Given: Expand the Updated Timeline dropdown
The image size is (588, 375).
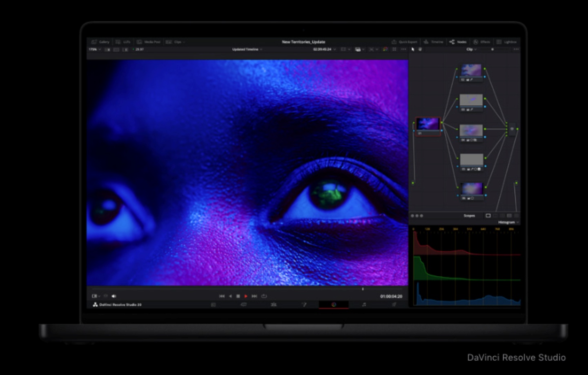Looking at the screenshot, I should (247, 49).
